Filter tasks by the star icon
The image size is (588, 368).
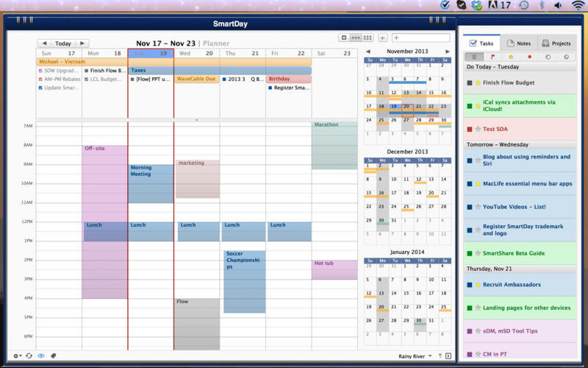(x=511, y=57)
